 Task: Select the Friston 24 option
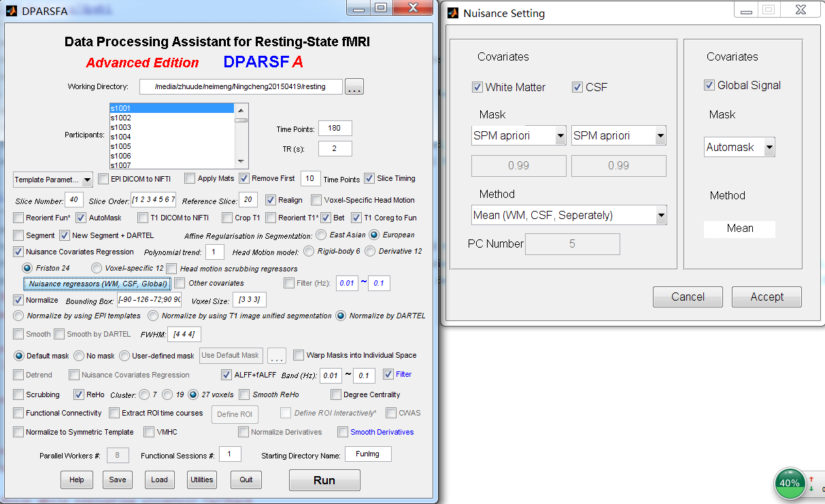[x=28, y=268]
